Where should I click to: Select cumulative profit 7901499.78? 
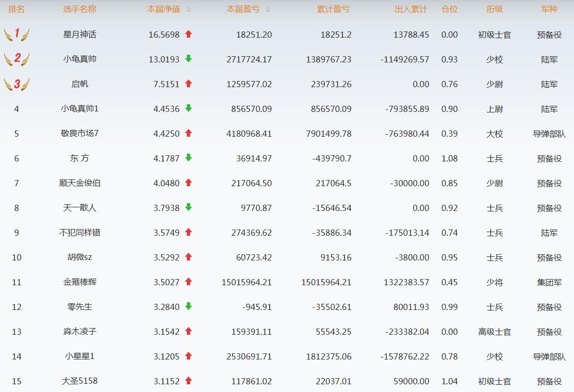click(329, 134)
